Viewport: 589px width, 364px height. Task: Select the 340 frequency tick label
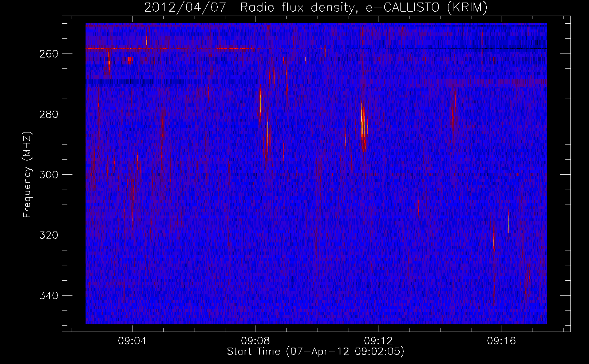49,296
